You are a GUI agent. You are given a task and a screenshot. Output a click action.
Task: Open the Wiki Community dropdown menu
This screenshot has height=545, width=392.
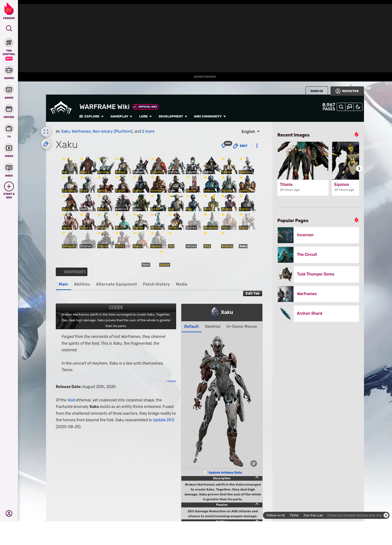(x=210, y=116)
